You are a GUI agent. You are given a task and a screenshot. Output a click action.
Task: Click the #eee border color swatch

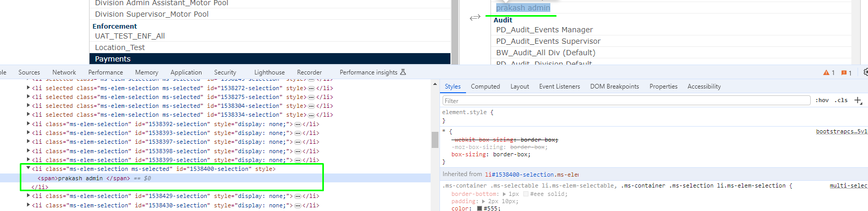[526, 194]
